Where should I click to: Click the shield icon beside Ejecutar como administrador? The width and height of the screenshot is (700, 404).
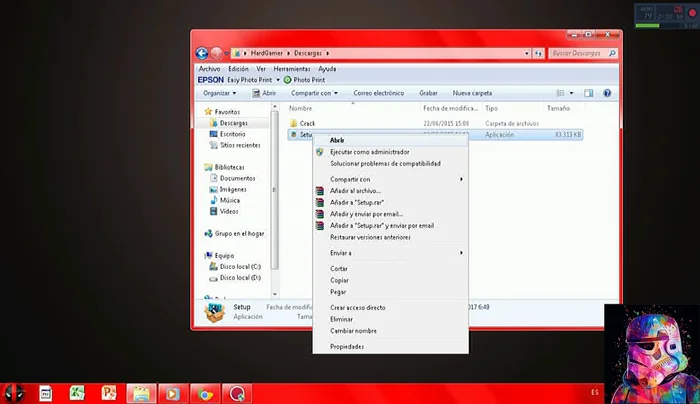coord(320,152)
